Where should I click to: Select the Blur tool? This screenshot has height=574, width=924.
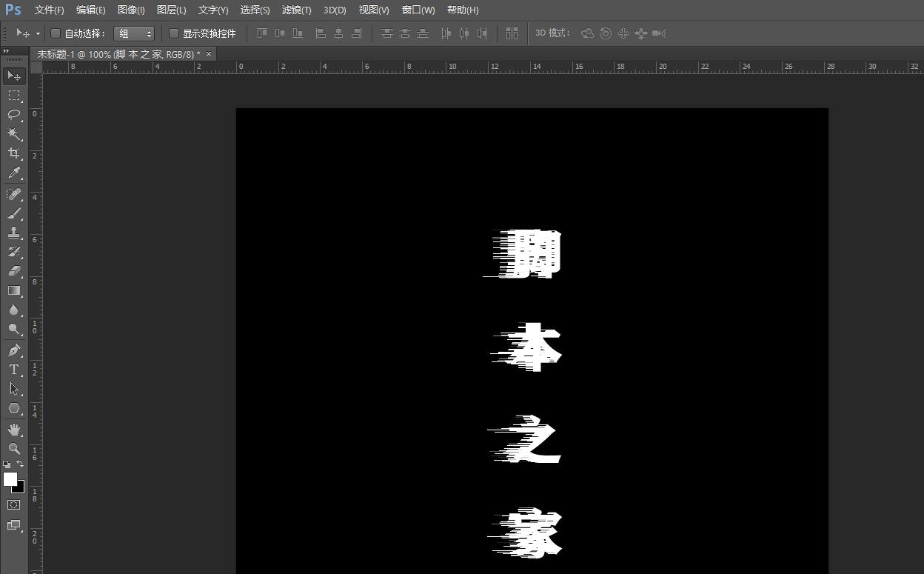(14, 310)
